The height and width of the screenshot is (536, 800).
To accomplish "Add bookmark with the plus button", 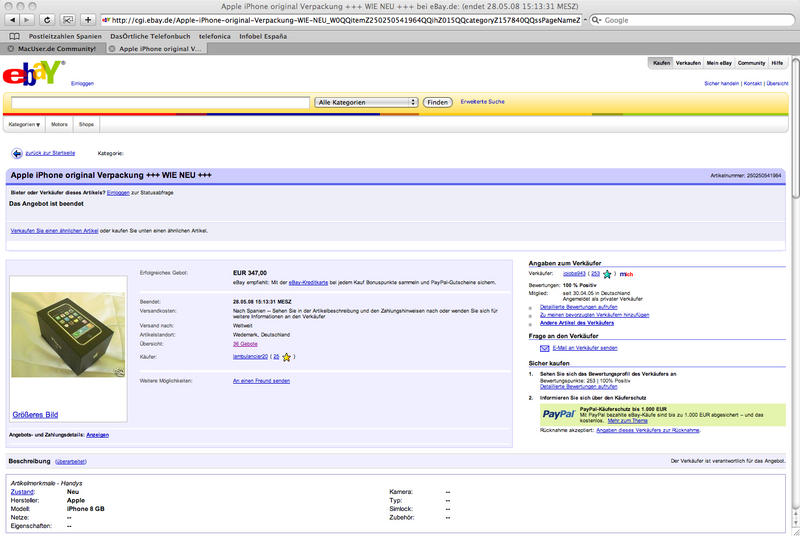I will point(88,20).
